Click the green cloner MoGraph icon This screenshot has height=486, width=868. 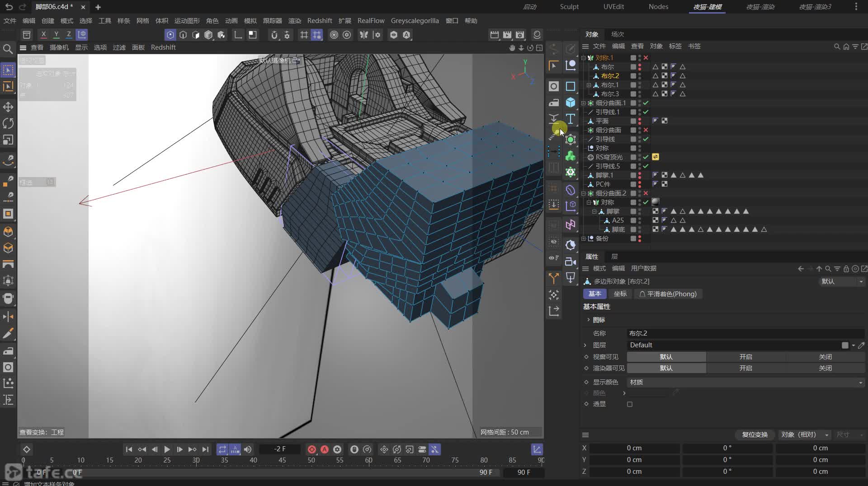(571, 156)
